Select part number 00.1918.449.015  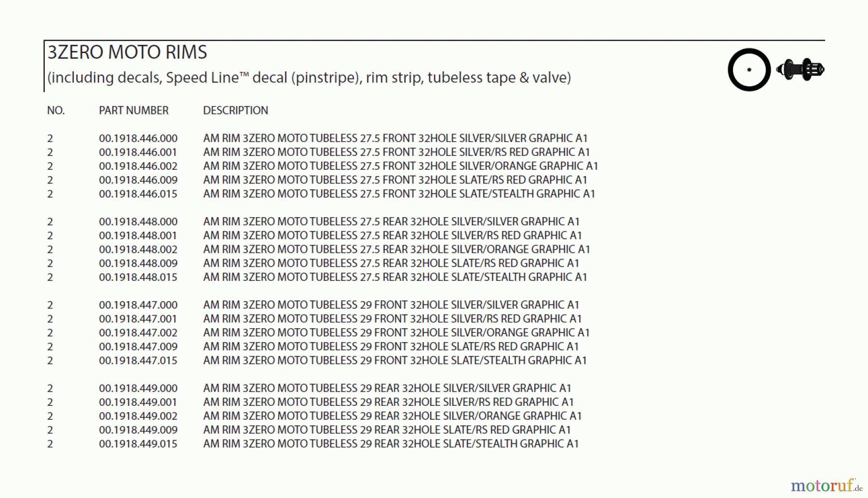[x=138, y=444]
